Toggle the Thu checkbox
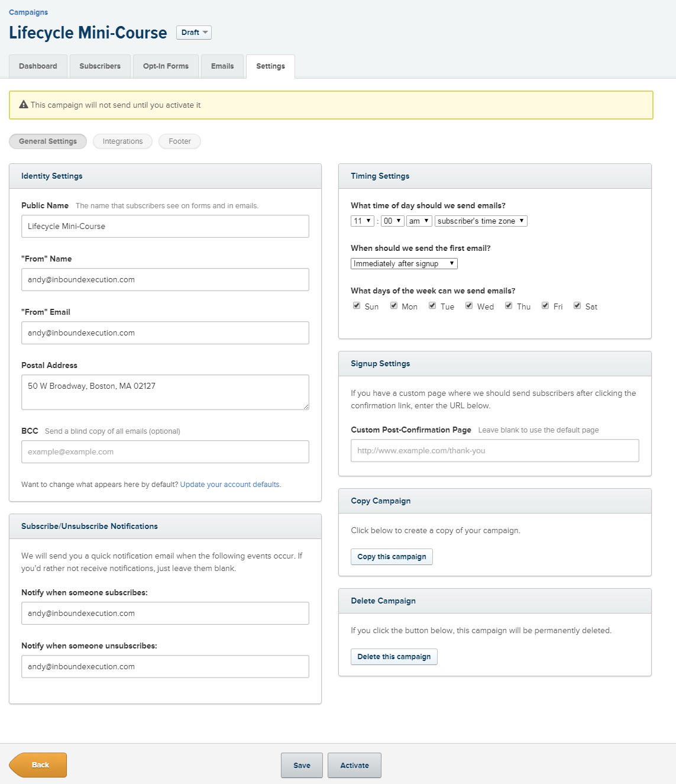 (x=509, y=305)
